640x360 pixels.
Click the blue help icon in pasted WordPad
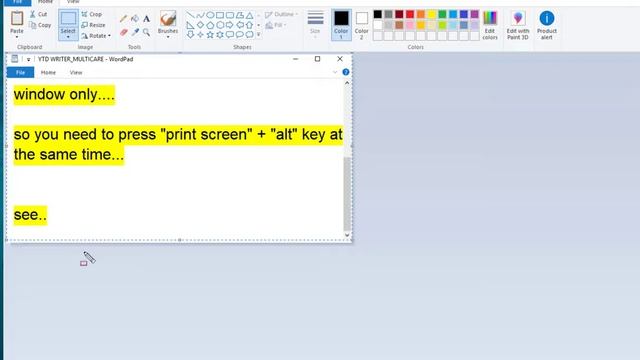pos(346,72)
